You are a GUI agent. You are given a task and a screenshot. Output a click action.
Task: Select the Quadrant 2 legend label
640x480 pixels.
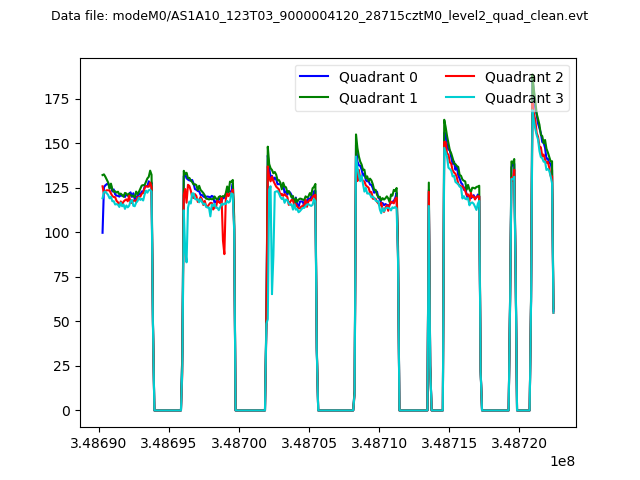click(524, 77)
